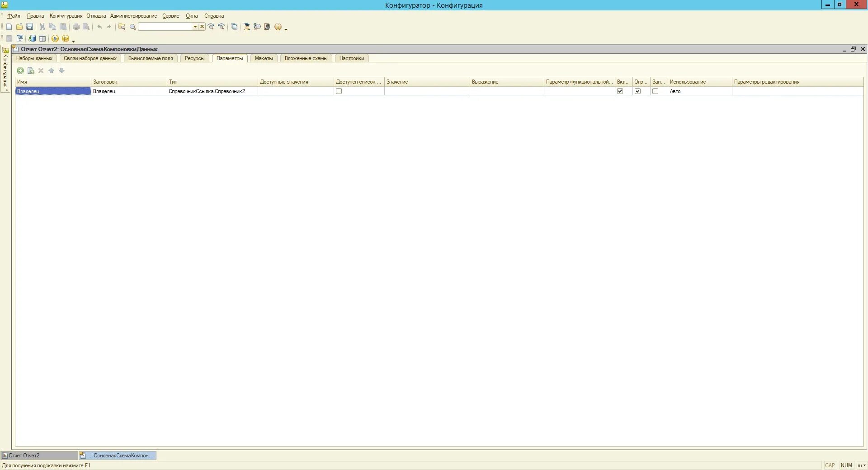Expand toolbar options arrow after info icon

point(286,29)
